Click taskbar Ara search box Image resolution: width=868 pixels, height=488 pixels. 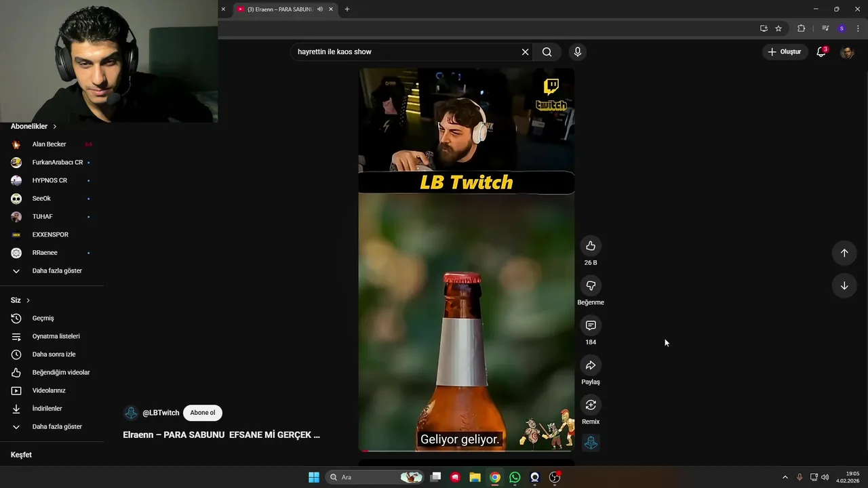coord(375,477)
